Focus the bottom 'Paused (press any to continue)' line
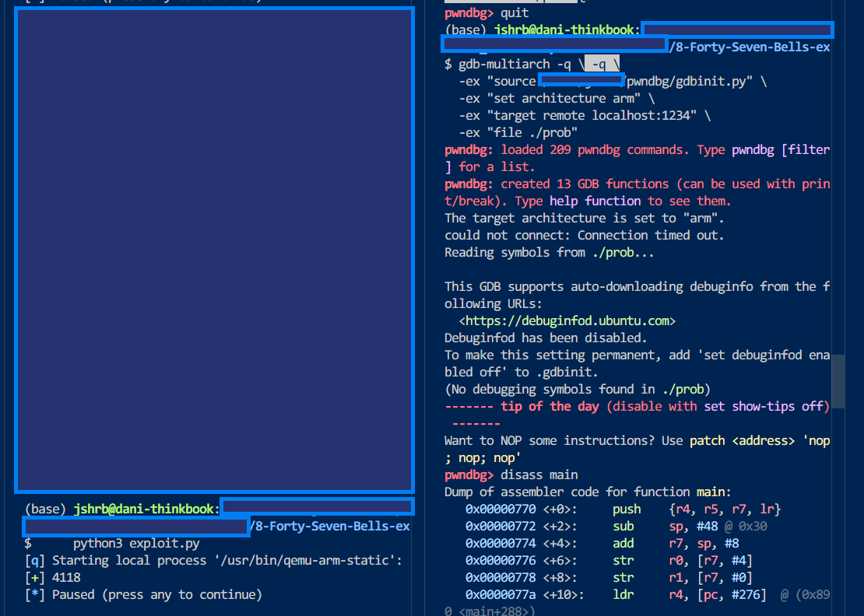 tap(143, 594)
